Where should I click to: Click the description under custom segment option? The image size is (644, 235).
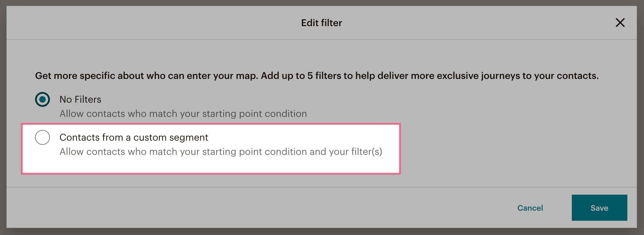click(220, 152)
